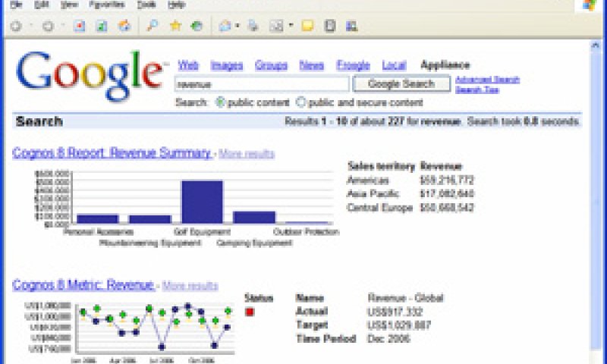Image resolution: width=607 pixels, height=364 pixels.
Task: Follow the Groups link
Action: (x=272, y=65)
